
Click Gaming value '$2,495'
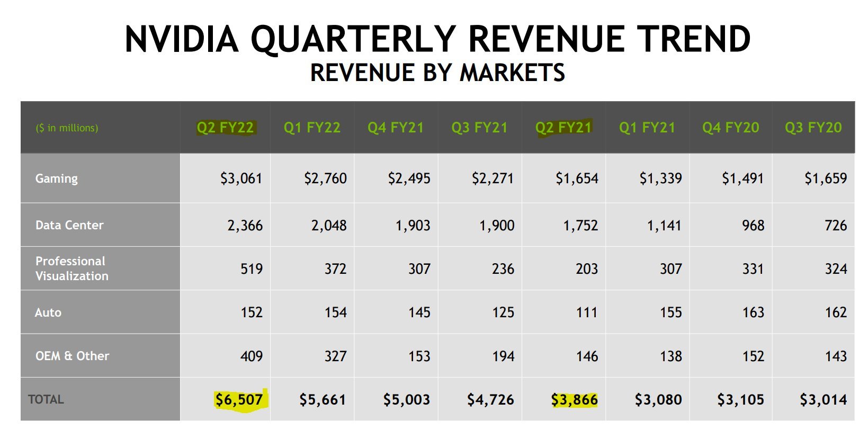409,178
